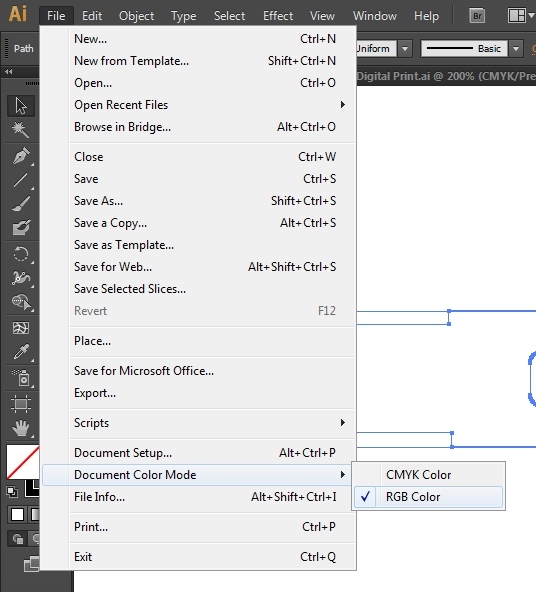Choose Exit entry
The height and width of the screenshot is (592, 536).
pyautogui.click(x=199, y=557)
